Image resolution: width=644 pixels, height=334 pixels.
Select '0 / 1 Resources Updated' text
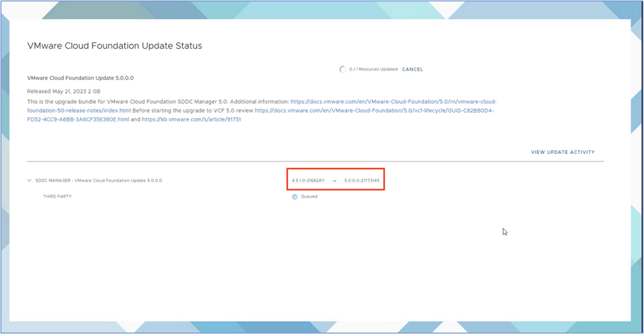373,69
